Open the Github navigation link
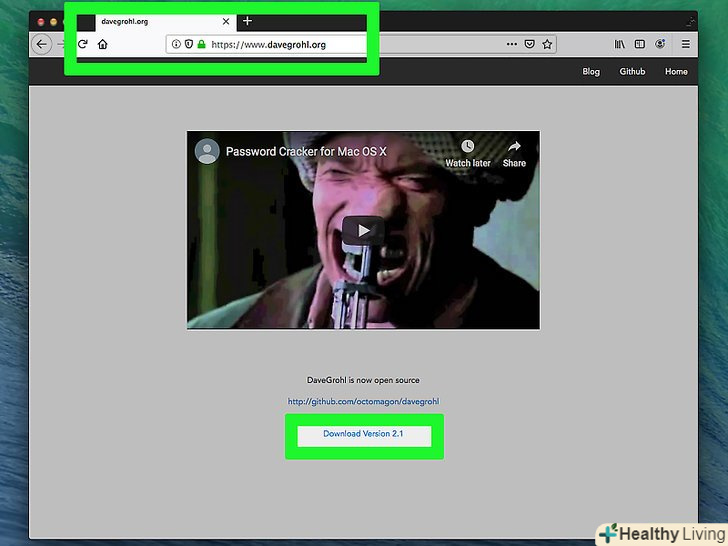 [632, 72]
